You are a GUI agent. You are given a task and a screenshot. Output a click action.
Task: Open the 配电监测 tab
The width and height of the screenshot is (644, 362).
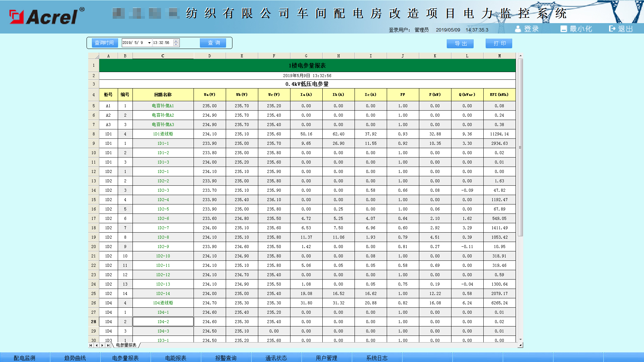pos(25,358)
